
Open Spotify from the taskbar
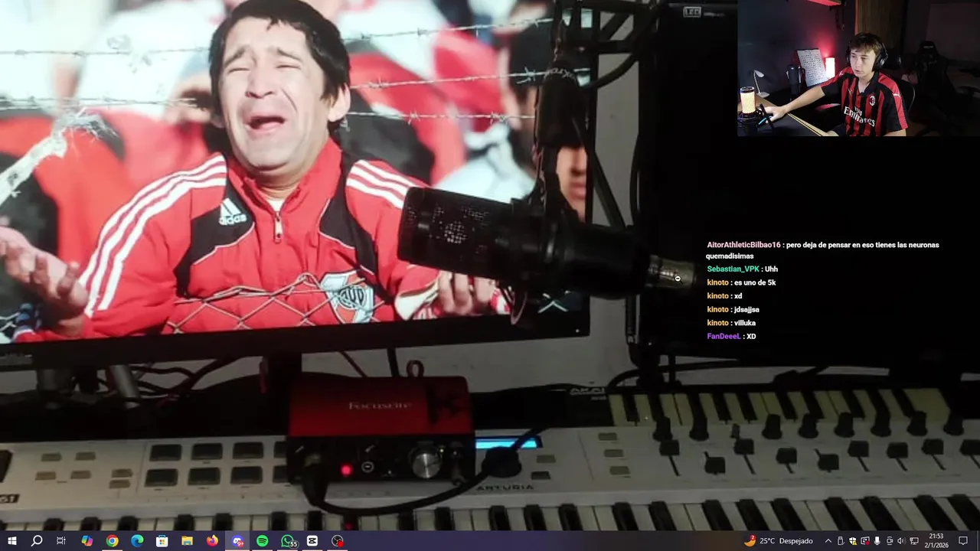point(262,541)
